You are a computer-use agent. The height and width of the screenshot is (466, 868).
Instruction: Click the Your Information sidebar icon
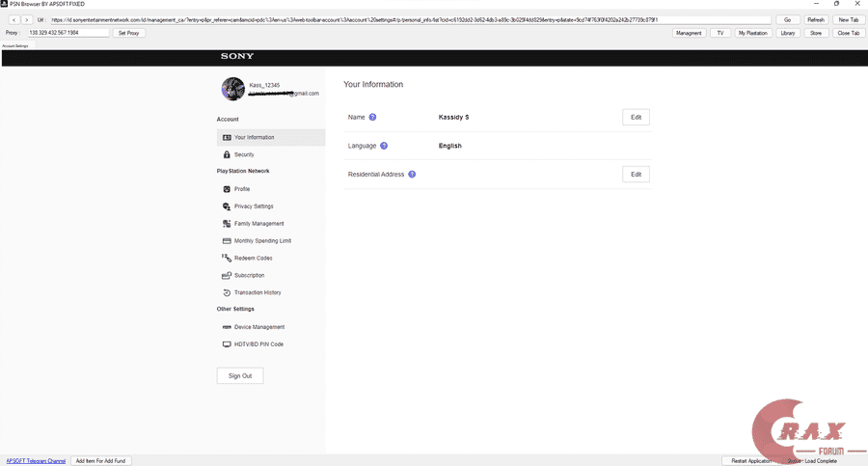point(227,137)
